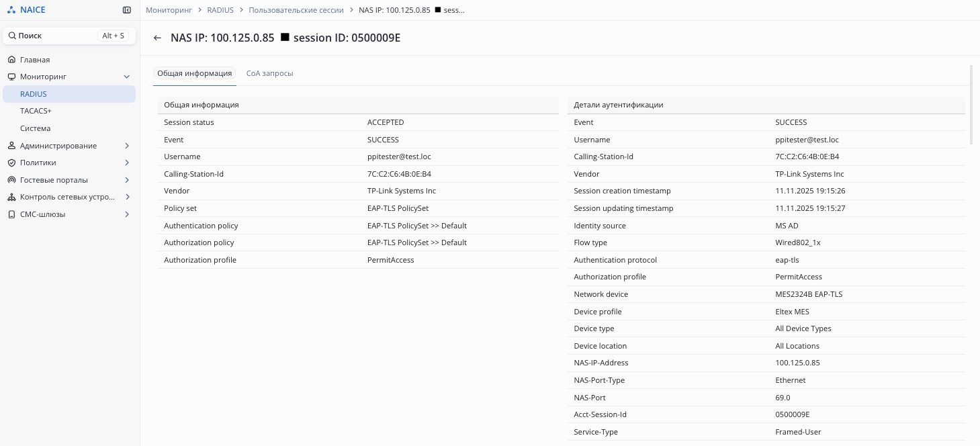Click the NAICE logo icon

(11, 10)
